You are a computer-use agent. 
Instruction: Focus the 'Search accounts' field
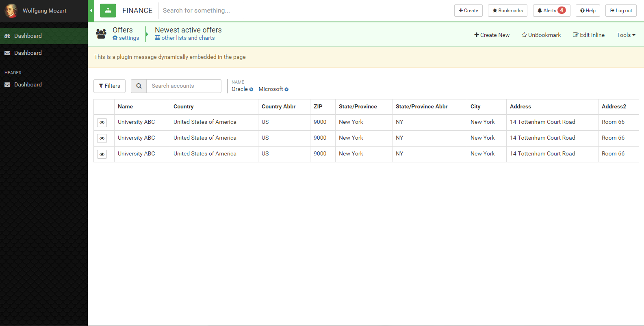(184, 86)
